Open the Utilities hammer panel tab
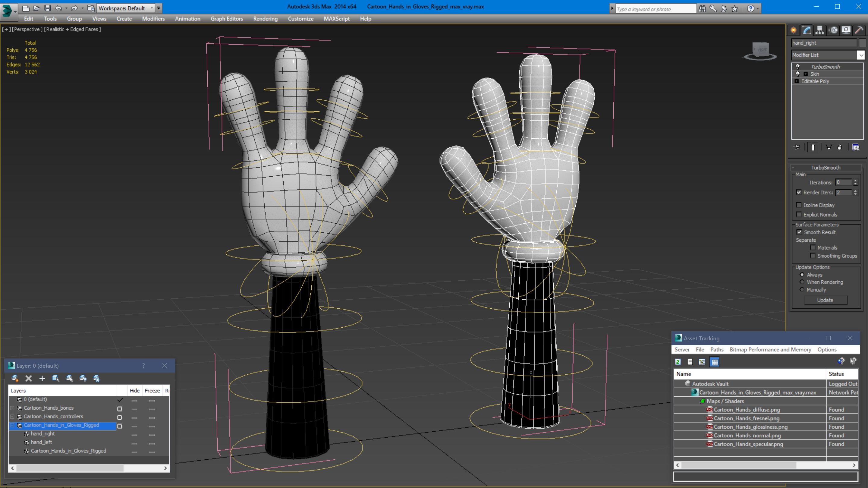The width and height of the screenshot is (868, 488). click(859, 30)
